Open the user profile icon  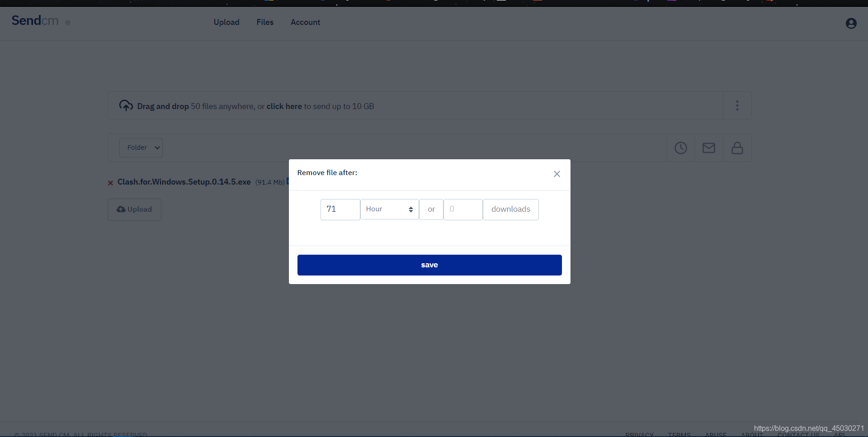851,23
